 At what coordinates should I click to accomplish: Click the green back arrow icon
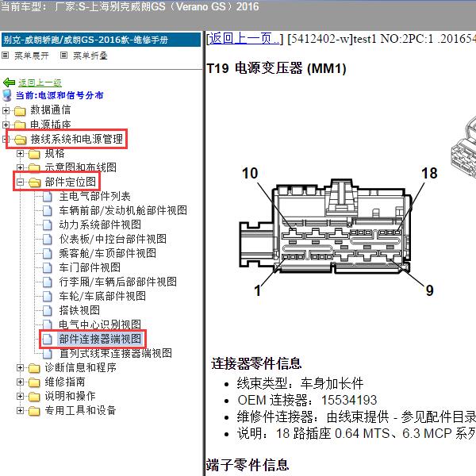(x=9, y=83)
